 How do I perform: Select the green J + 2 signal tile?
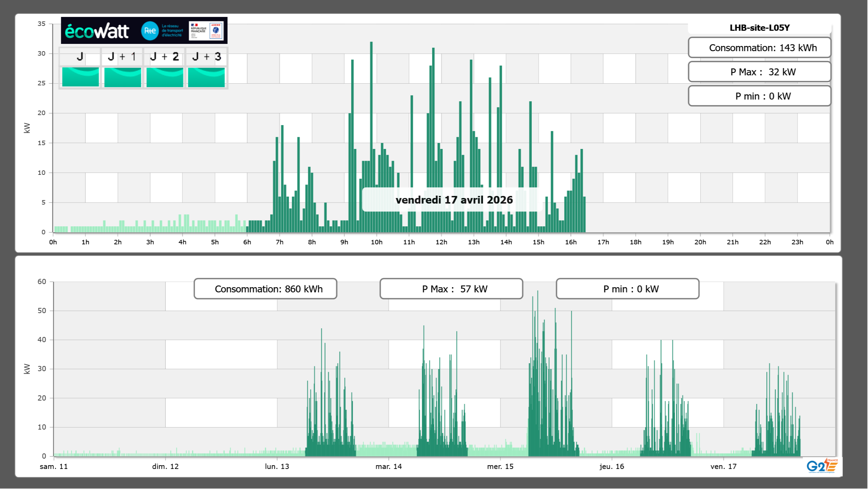tap(165, 77)
